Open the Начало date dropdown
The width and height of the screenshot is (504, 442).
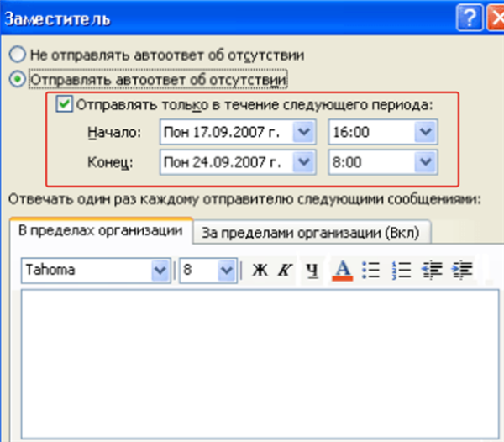pos(304,132)
